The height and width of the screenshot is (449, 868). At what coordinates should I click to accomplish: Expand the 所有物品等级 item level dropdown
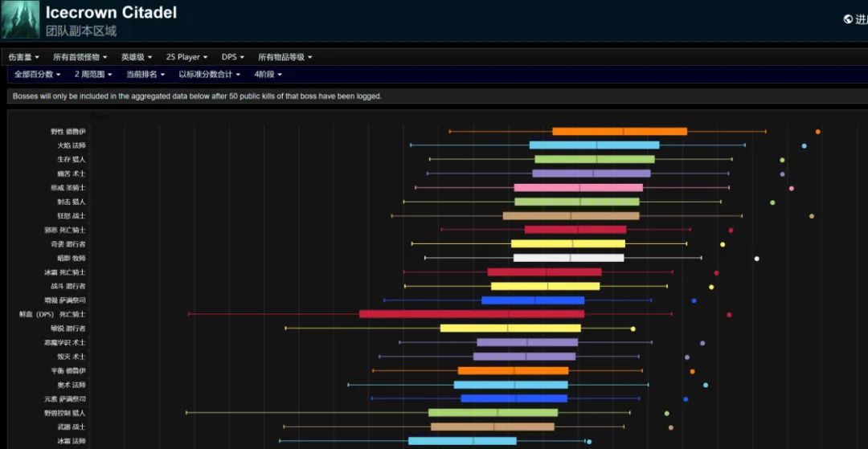point(285,57)
